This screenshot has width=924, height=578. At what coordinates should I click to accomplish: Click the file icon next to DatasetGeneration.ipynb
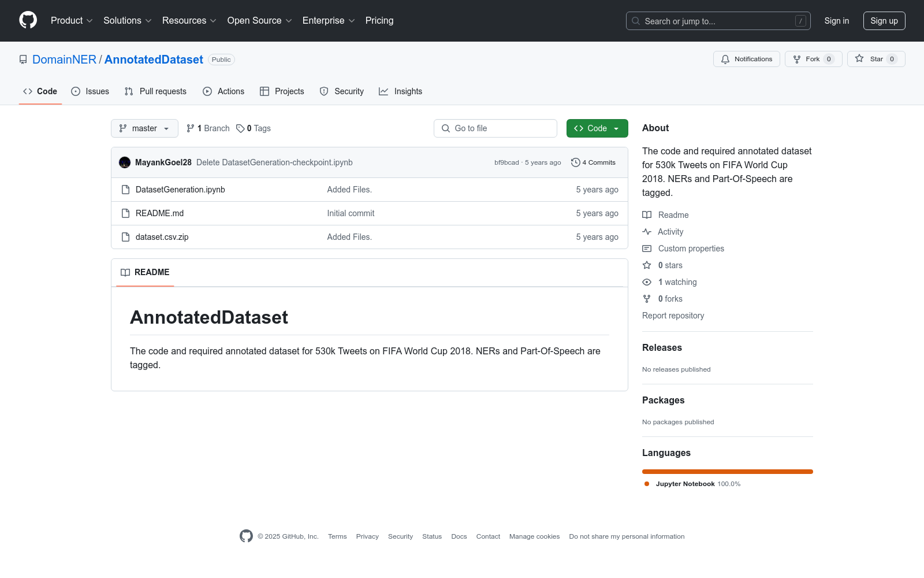pos(125,190)
